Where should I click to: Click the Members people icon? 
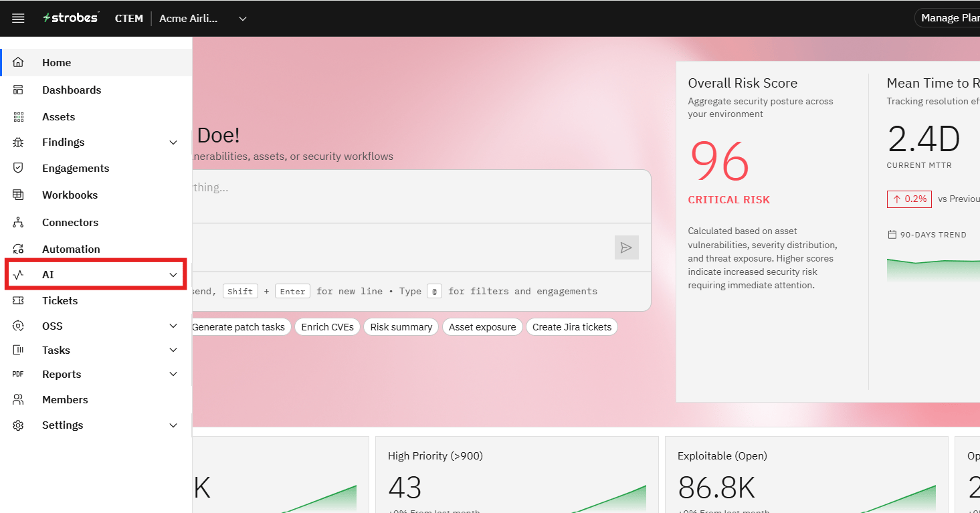click(x=18, y=399)
